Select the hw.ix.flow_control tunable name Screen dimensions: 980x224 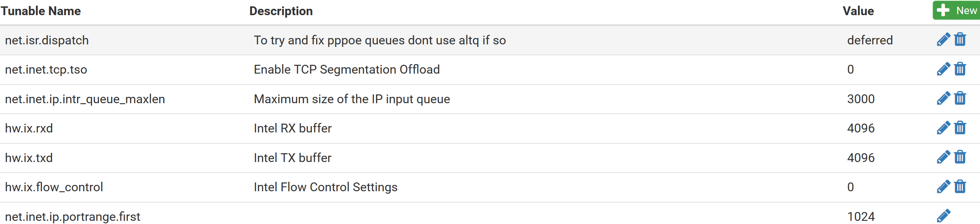tap(54, 187)
